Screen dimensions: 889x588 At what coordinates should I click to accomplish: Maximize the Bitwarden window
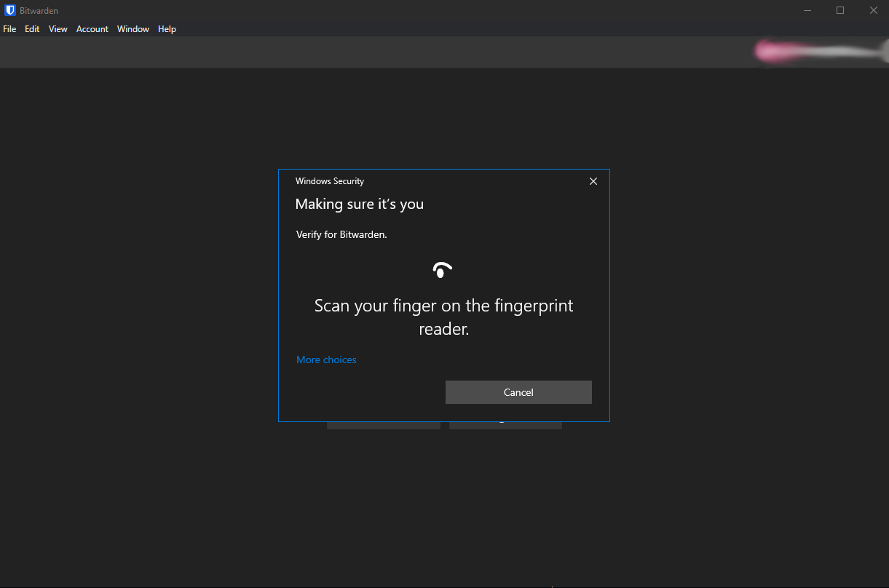pos(840,10)
